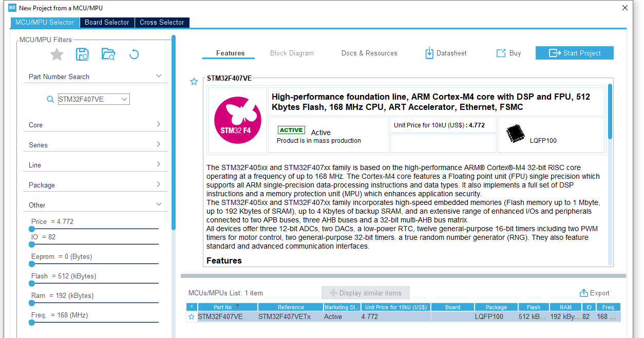Click the Ram slider handle
Viewport: 644px width, 338px height.
click(x=32, y=303)
